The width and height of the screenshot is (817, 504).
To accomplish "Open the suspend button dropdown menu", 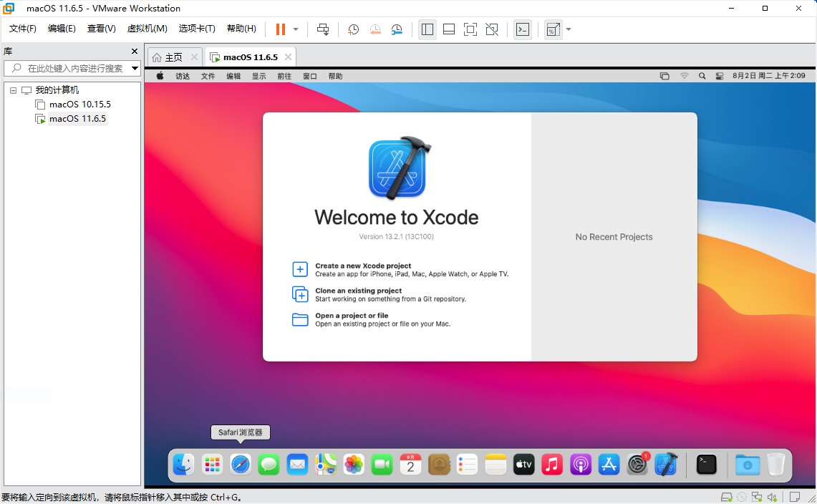I will point(294,29).
